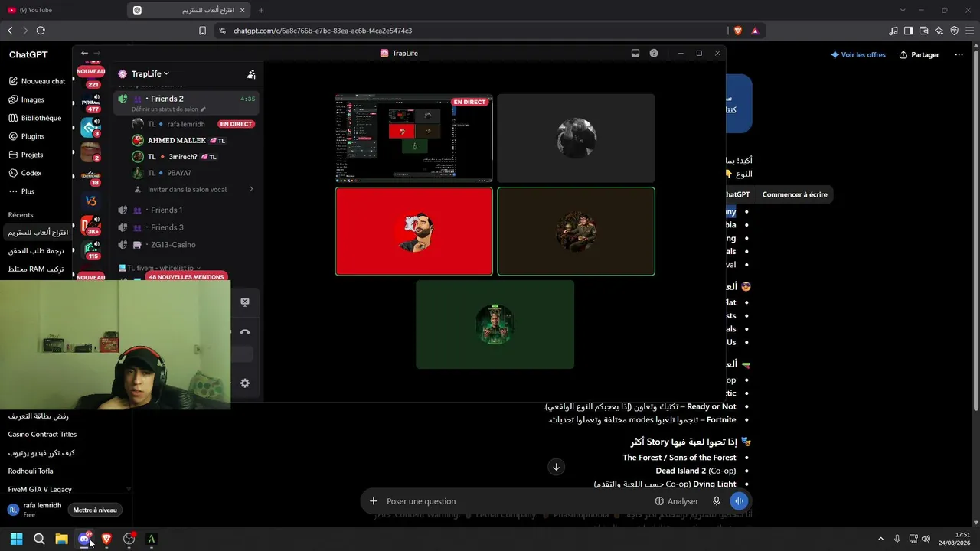
Task: Open Codex in ChatGPT sidebar
Action: (x=25, y=173)
